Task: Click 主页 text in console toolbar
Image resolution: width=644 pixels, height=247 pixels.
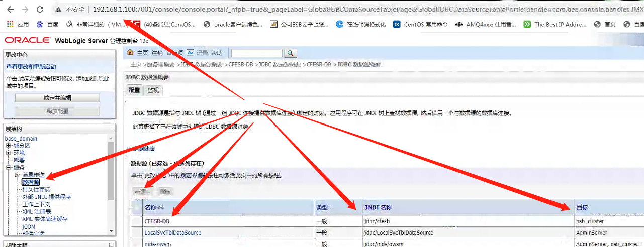Action: [143, 53]
